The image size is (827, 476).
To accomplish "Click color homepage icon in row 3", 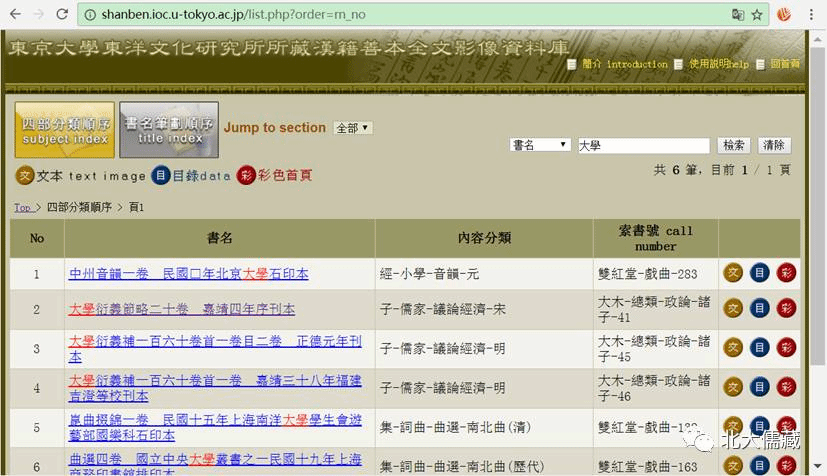I will tap(786, 348).
